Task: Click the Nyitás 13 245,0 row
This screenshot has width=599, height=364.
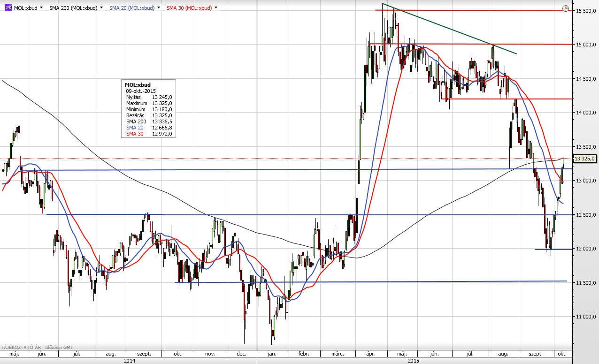Action: point(149,97)
